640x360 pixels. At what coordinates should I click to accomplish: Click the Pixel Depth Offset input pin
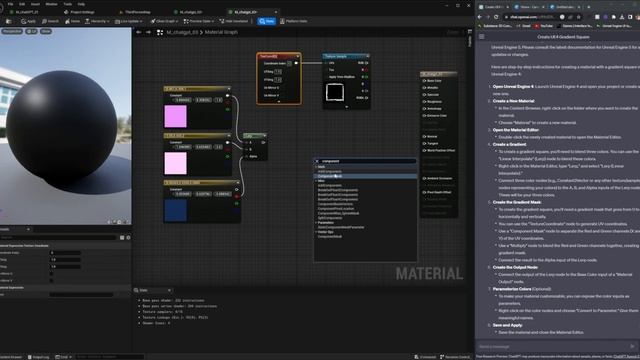[x=424, y=192]
